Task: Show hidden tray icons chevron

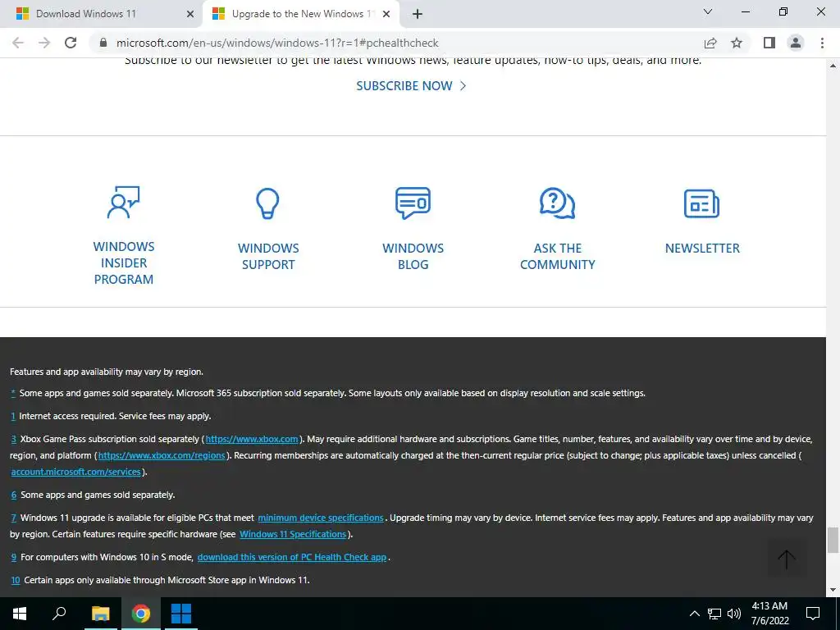Action: click(694, 614)
